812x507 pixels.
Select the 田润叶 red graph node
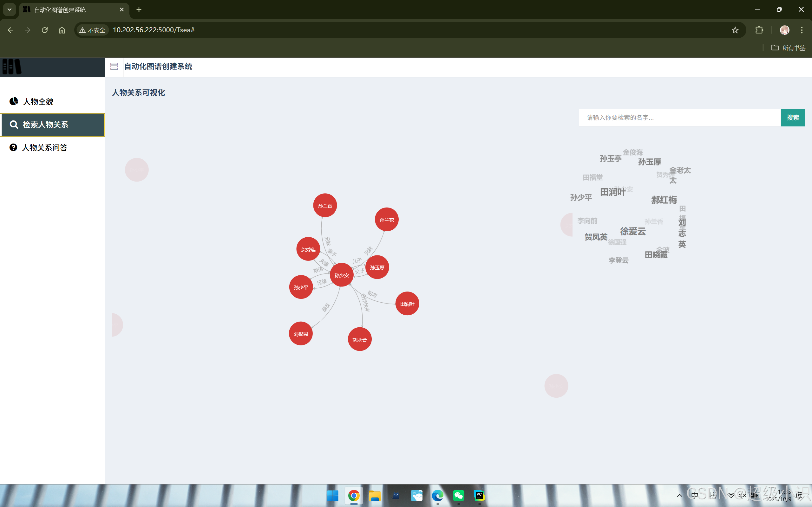pos(407,304)
